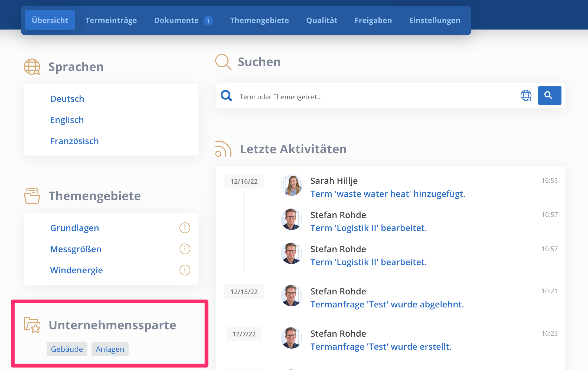Click the magnifier icon inside the search field
Viewport: 588px width, 370px height.
tap(226, 96)
